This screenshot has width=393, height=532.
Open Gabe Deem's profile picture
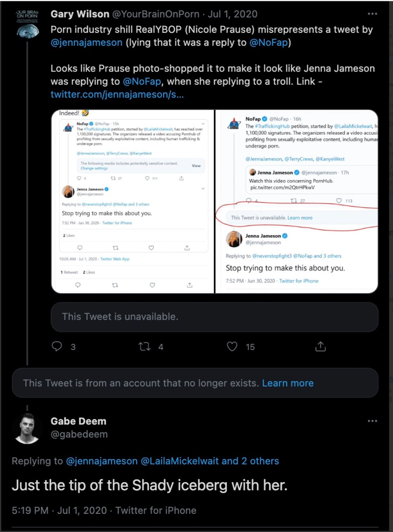tap(27, 428)
